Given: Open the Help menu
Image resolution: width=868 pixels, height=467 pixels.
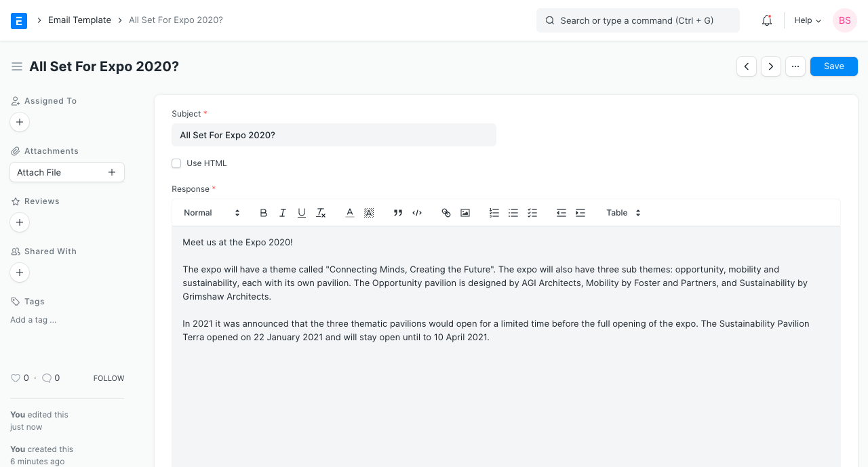Looking at the screenshot, I should pos(807,20).
